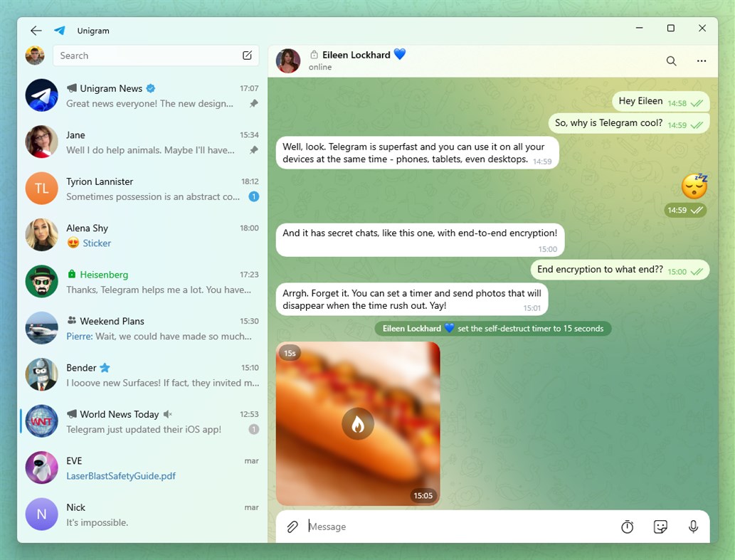Click the pin indicator on the Jane chat
735x560 pixels.
point(253,150)
